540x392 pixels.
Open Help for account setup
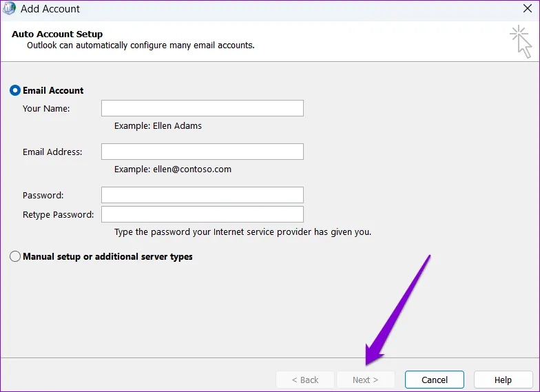tap(503, 380)
